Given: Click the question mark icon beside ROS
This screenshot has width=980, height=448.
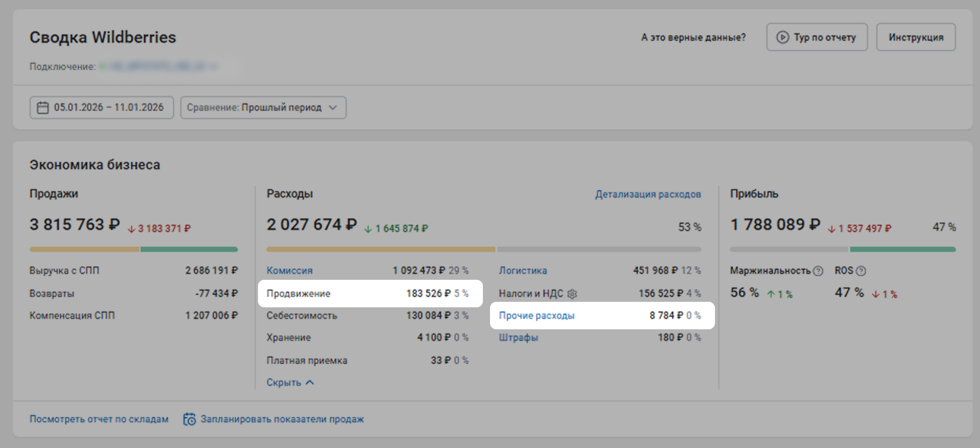Looking at the screenshot, I should click(x=861, y=271).
